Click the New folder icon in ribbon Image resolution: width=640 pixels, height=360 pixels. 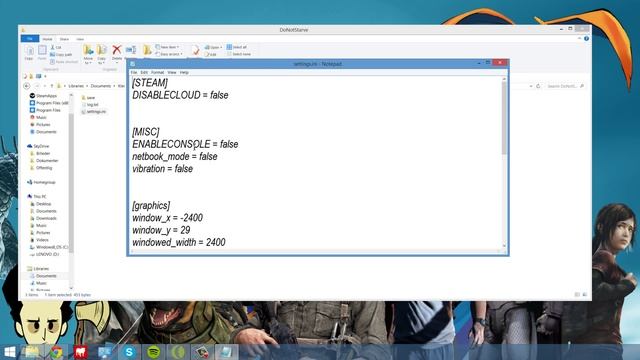147,51
